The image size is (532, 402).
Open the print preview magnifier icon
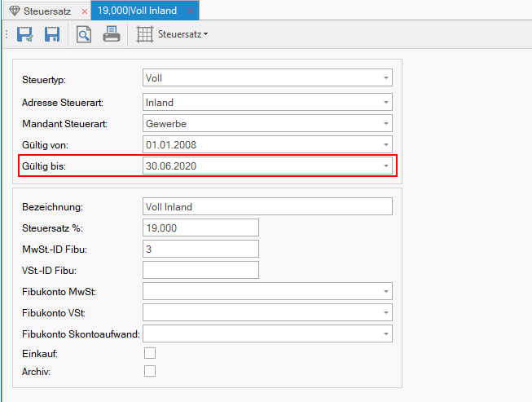click(x=84, y=34)
